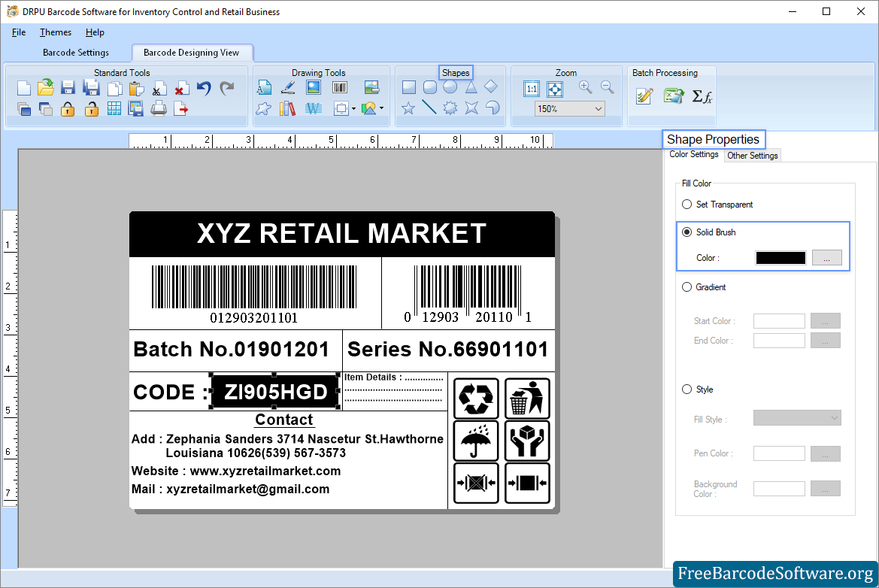The image size is (879, 588).
Task: Open the File menu
Action: click(19, 32)
